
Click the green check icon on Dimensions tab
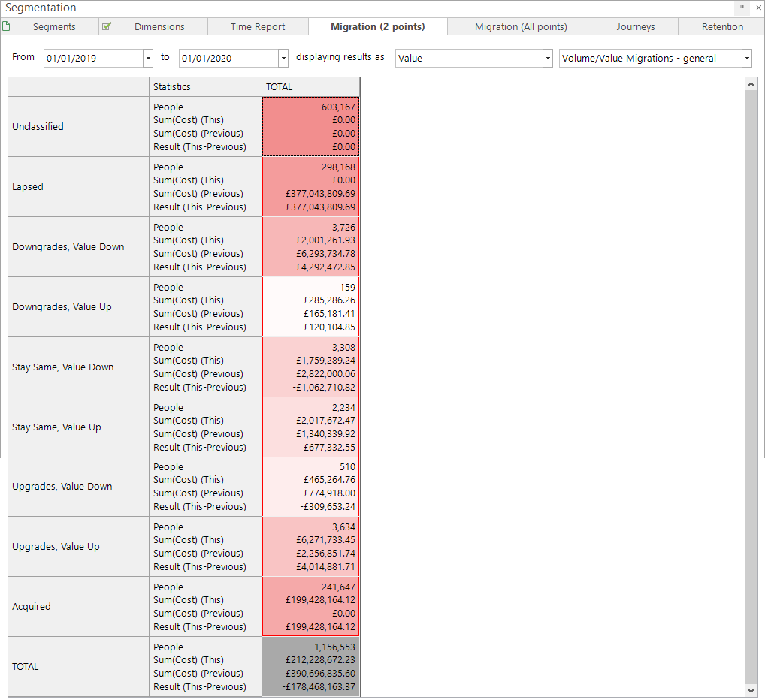pyautogui.click(x=107, y=26)
